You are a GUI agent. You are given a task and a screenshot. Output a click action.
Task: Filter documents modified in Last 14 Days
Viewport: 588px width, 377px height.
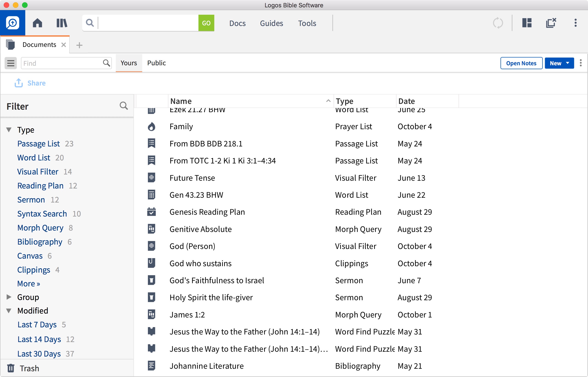[39, 339]
